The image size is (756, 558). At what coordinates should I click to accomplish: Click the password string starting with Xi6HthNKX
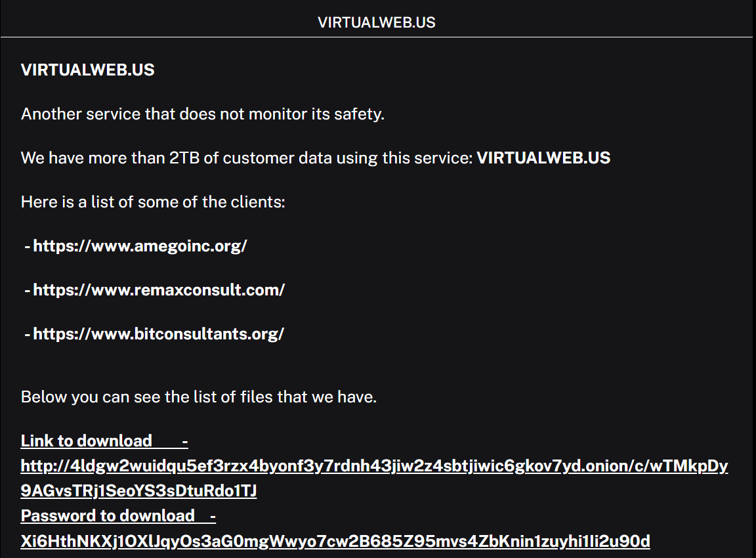click(335, 541)
